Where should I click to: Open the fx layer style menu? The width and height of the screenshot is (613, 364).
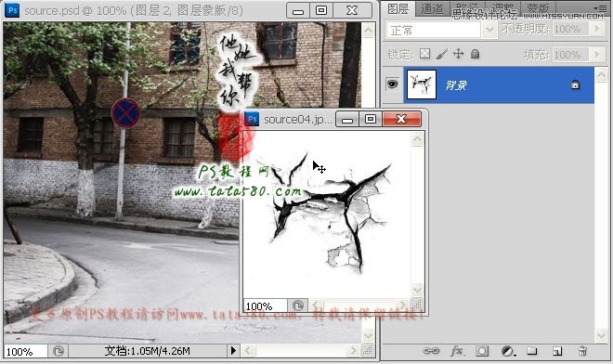point(457,351)
